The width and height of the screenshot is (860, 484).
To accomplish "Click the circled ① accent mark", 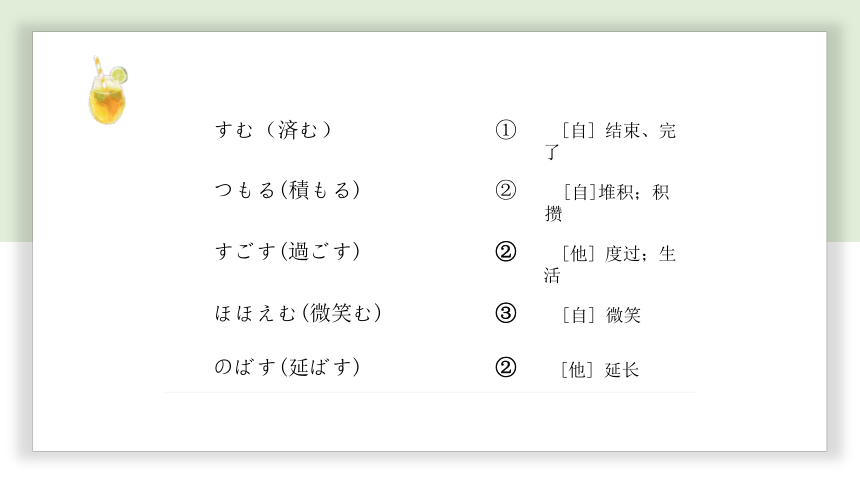I will click(x=506, y=130).
